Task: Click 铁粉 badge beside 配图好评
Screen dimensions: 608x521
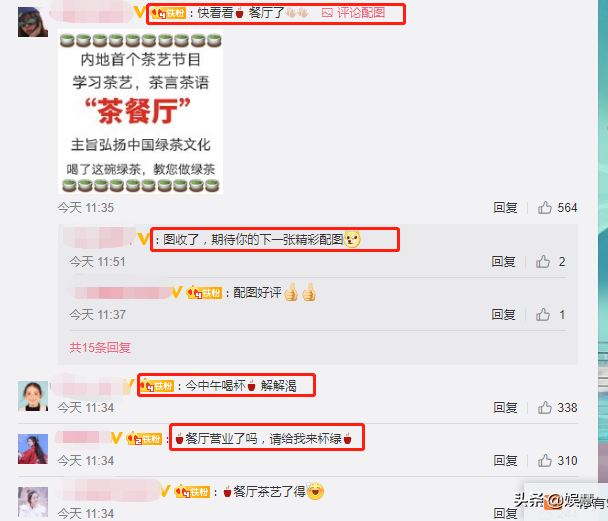Action: pos(204,293)
